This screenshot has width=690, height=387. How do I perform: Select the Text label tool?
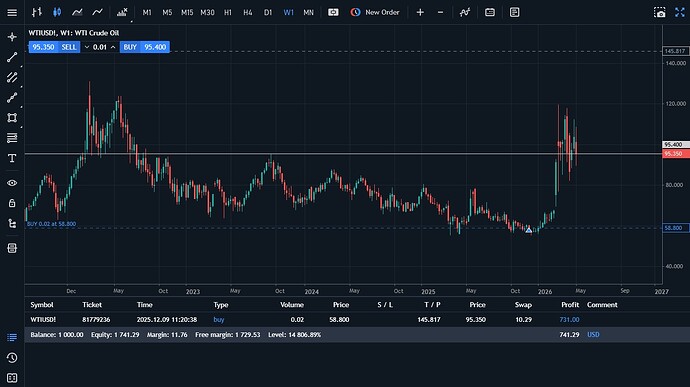point(12,158)
